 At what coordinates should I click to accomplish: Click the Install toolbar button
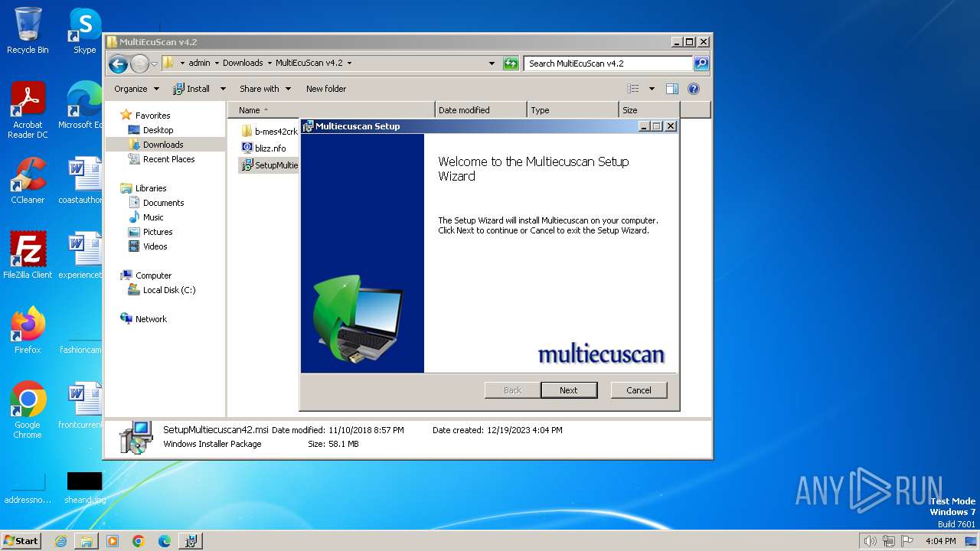pos(192,89)
